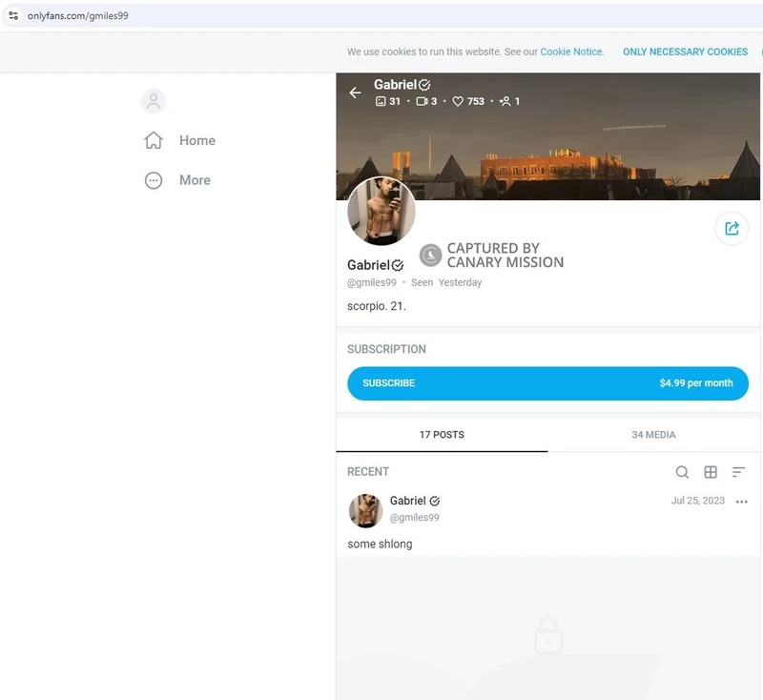Click the blank user avatar icon in sidebar
Image resolution: width=763 pixels, height=700 pixels.
tap(154, 101)
